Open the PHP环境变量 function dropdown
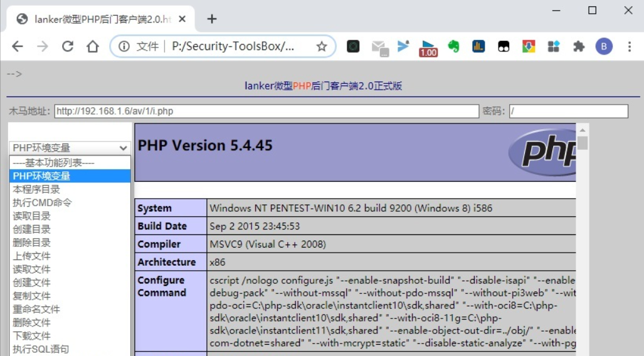 tap(70, 148)
